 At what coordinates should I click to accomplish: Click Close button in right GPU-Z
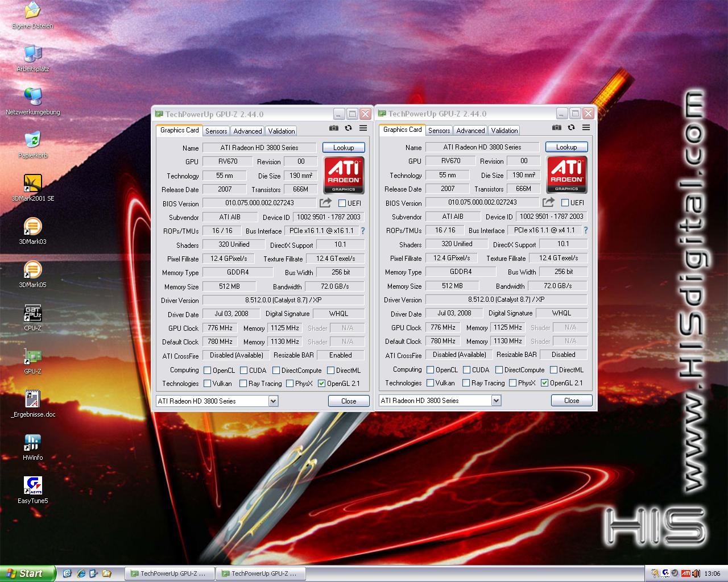pyautogui.click(x=572, y=400)
